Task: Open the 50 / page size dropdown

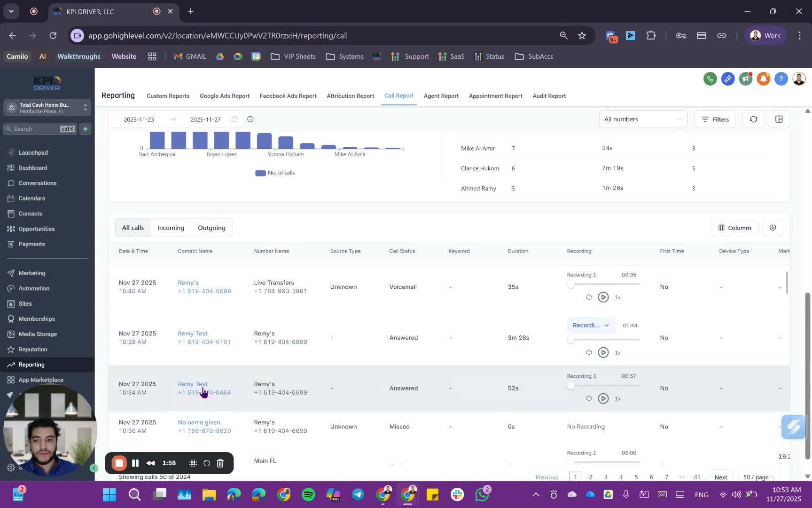Action: (x=758, y=477)
